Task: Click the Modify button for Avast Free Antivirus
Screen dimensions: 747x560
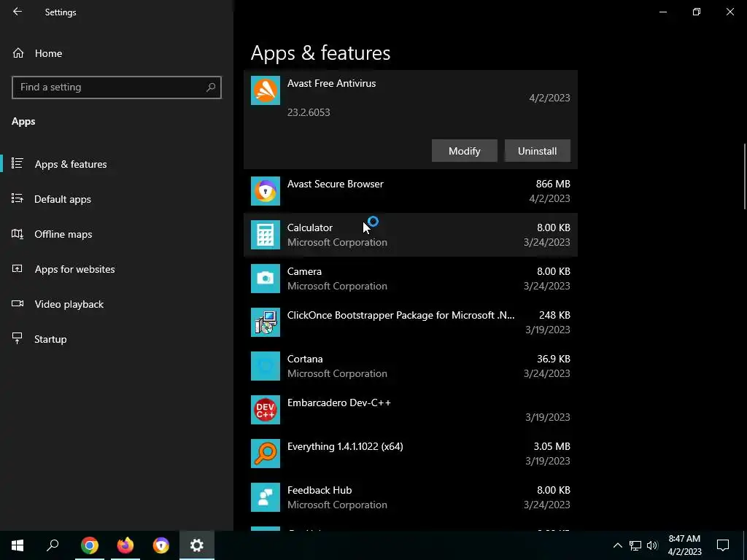Action: click(465, 151)
